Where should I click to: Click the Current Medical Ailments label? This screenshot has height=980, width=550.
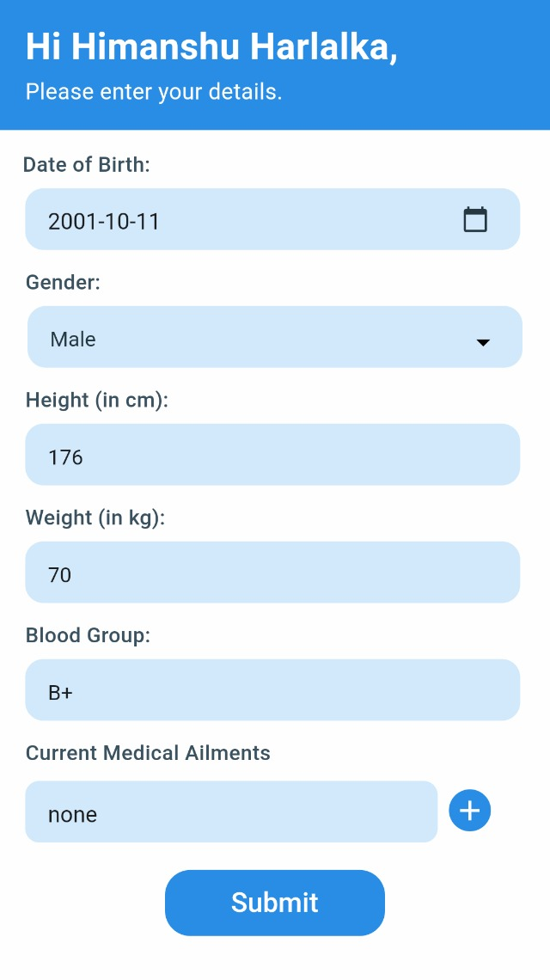pyautogui.click(x=148, y=752)
